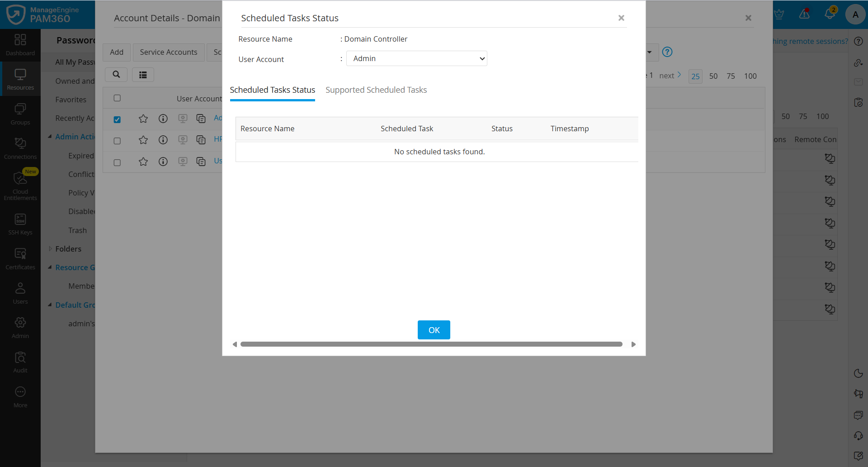
Task: Favorite the second account row star
Action: [143, 140]
